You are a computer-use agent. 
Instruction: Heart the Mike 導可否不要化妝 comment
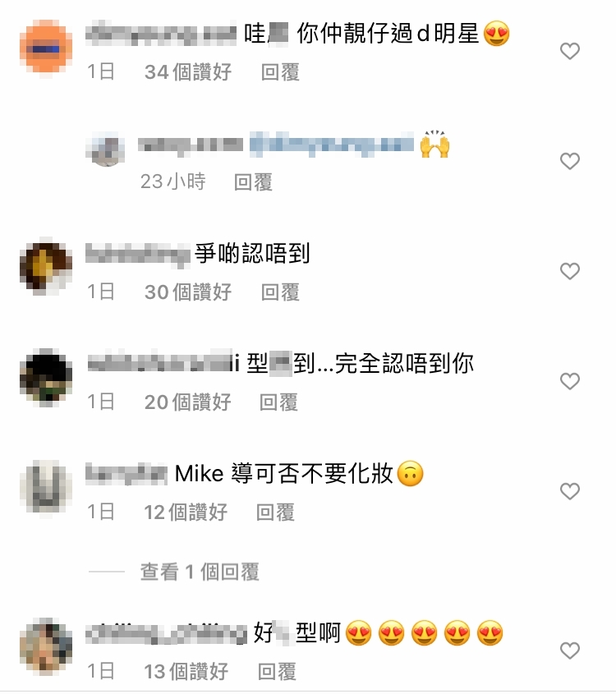coord(569,491)
